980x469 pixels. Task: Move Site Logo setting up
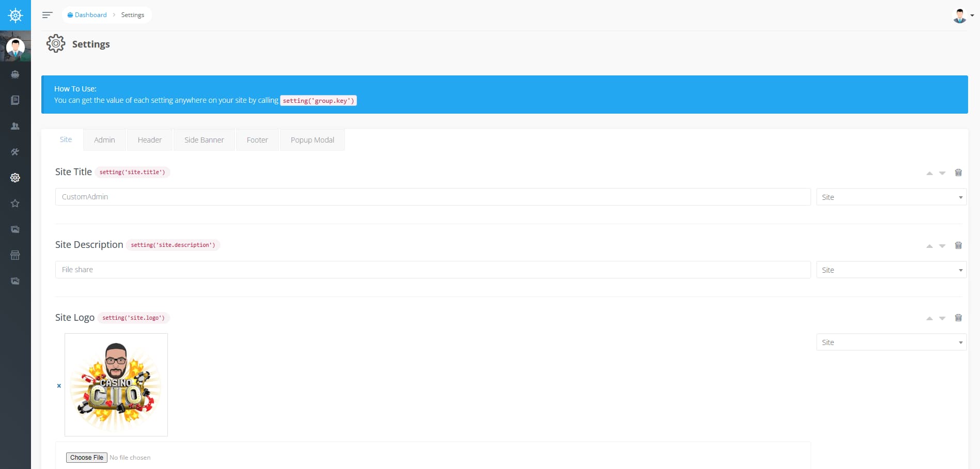(x=929, y=318)
